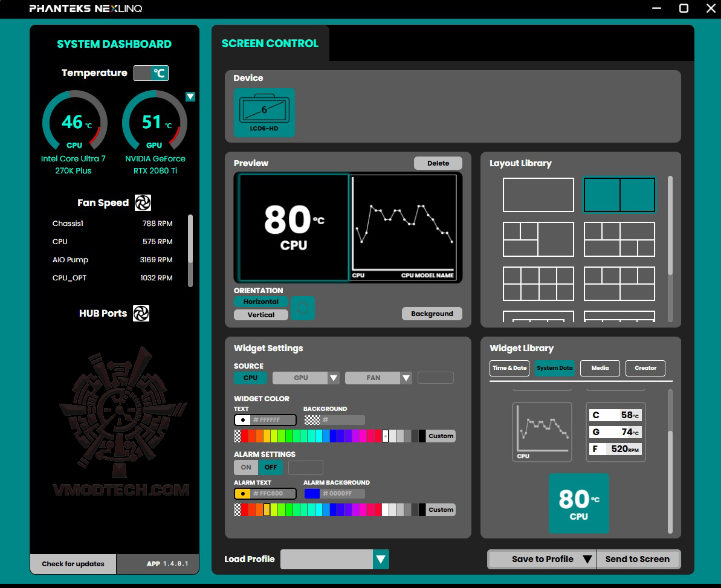This screenshot has height=588, width=721.
Task: Click the widget text white color swatch
Action: point(242,420)
